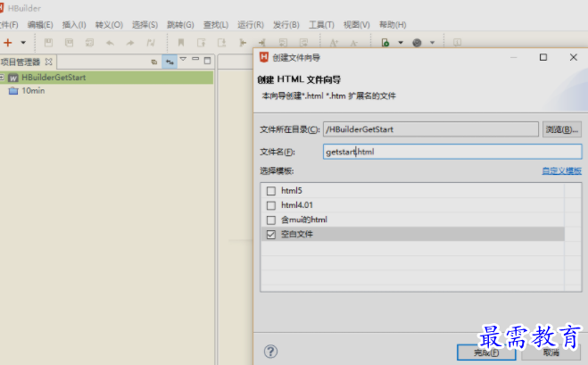
Task: Open the 工具(T) menu
Action: (321, 25)
